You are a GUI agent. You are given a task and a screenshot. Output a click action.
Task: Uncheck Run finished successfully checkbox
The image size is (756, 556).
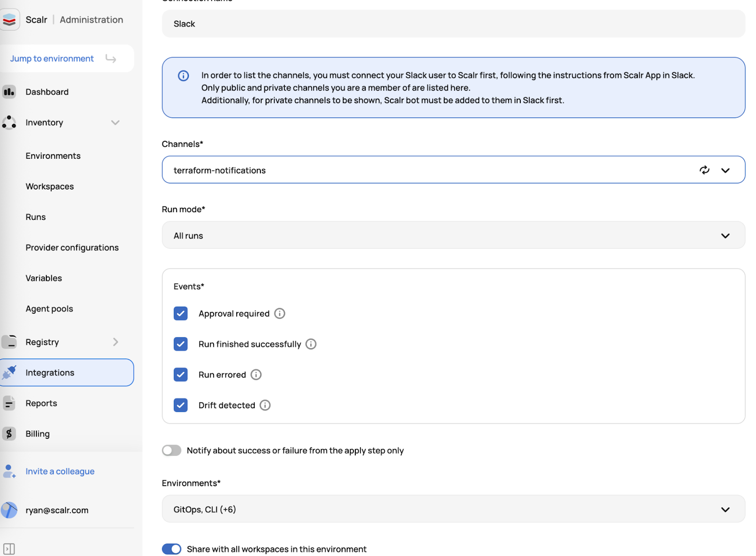point(180,344)
